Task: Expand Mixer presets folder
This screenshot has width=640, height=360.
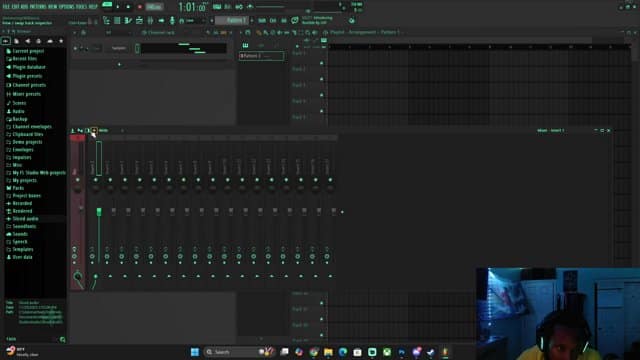Action: tap(23, 94)
